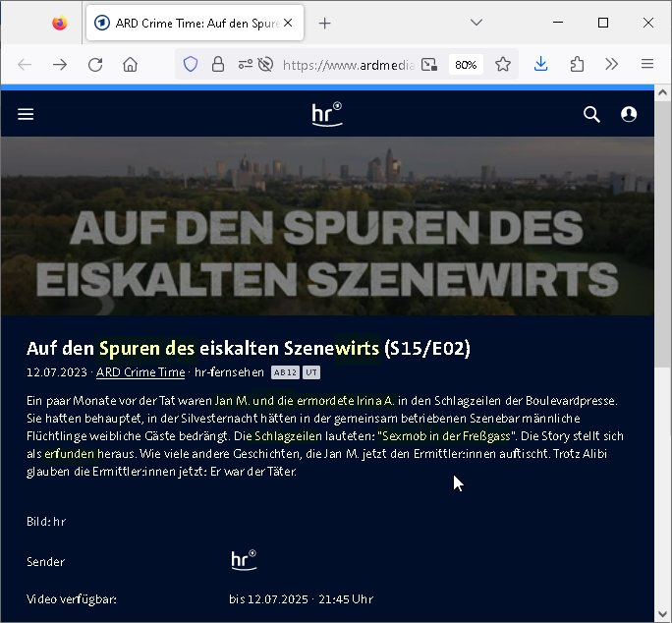Open the hamburger site menu

[26, 114]
